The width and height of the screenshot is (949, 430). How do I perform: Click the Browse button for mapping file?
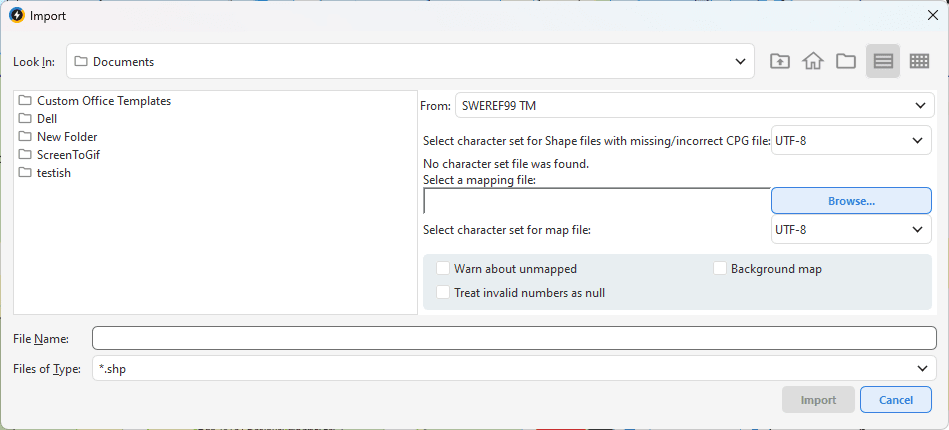coord(851,201)
